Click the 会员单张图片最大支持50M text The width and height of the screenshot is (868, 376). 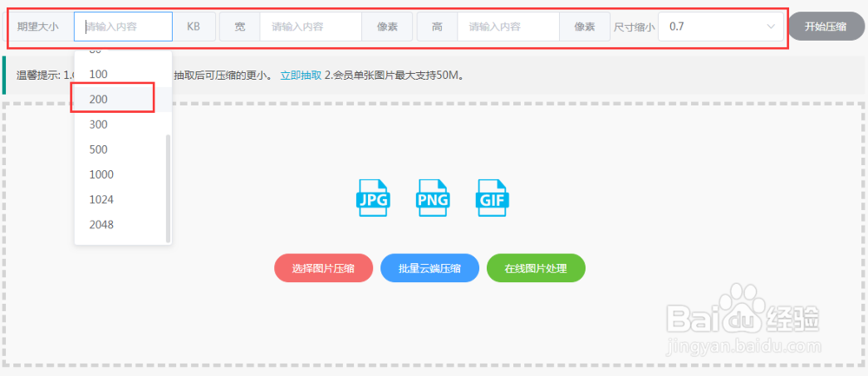coord(396,76)
